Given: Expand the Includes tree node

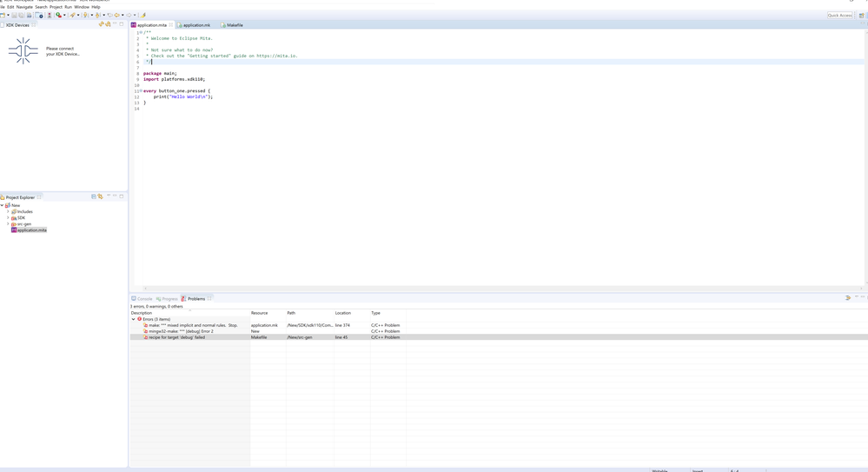Looking at the screenshot, I should (x=8, y=211).
